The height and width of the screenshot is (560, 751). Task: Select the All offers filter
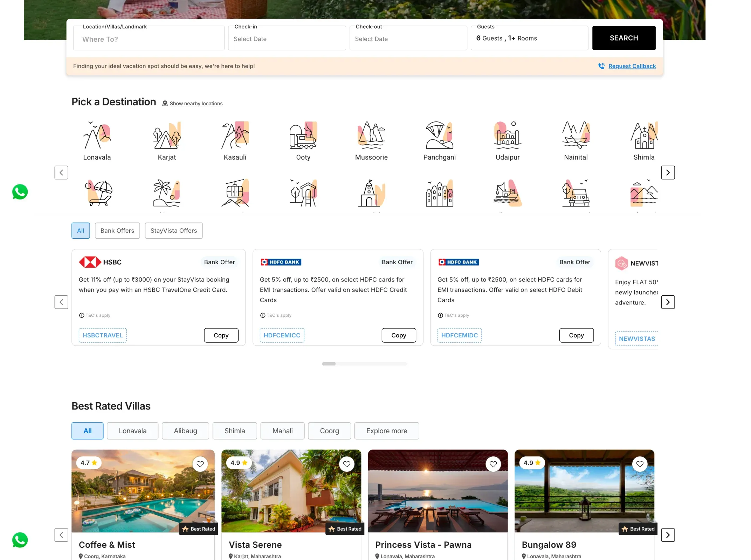(x=81, y=231)
